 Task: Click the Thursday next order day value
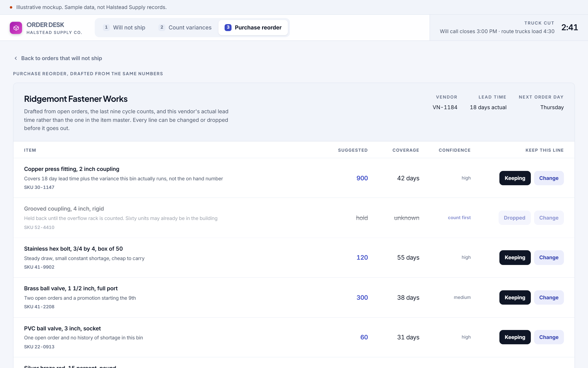[552, 107]
